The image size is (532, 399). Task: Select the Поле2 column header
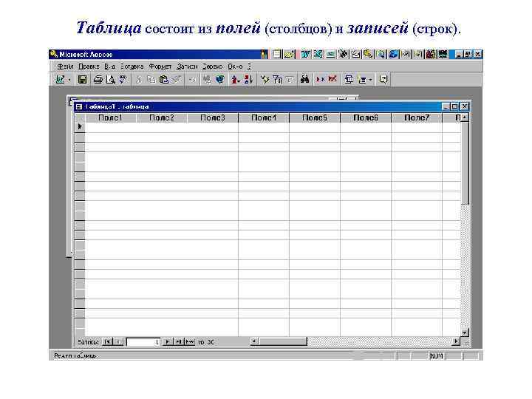click(x=162, y=117)
